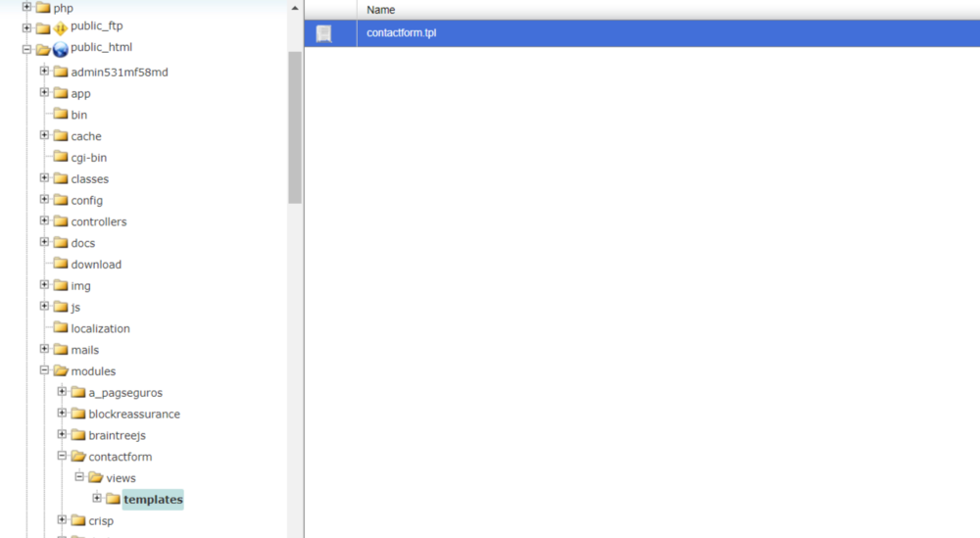Image resolution: width=980 pixels, height=538 pixels.
Task: Expand the templates folder node
Action: [97, 498]
